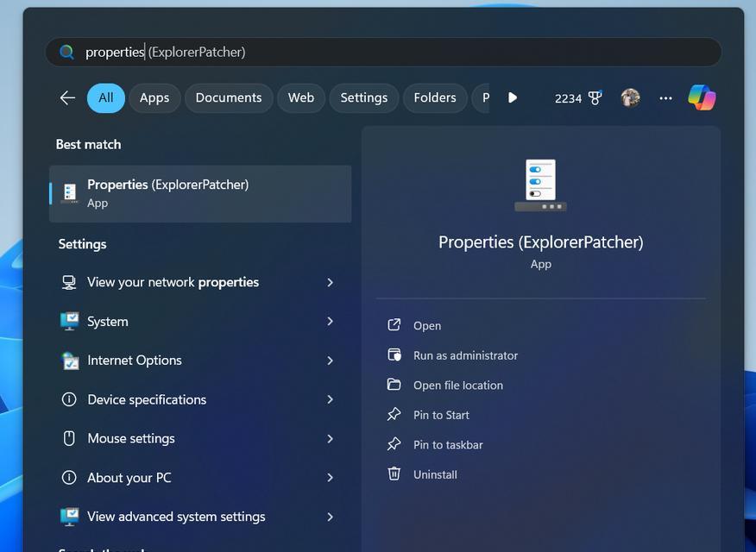Select the All filter tab
Viewport: 756px width, 552px height.
pos(106,97)
